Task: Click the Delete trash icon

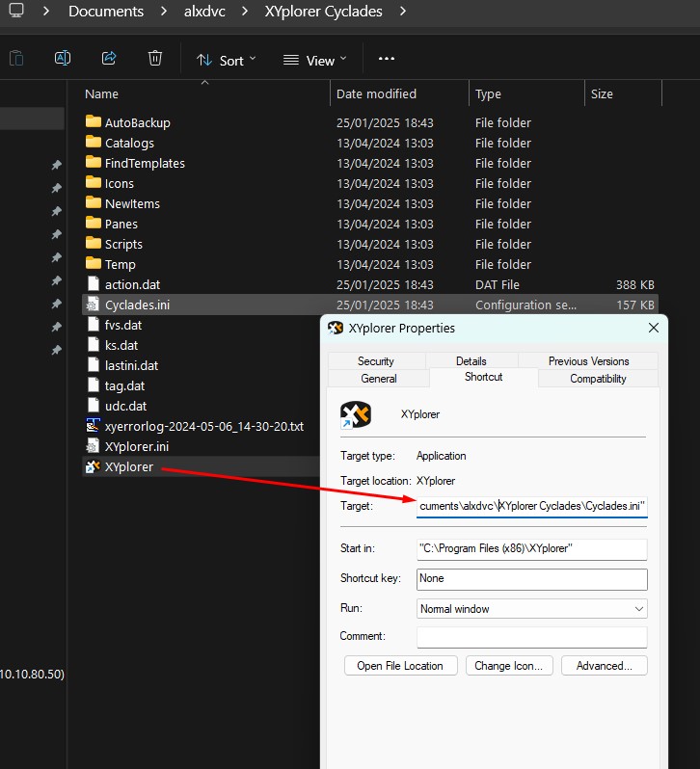Action: (x=155, y=59)
